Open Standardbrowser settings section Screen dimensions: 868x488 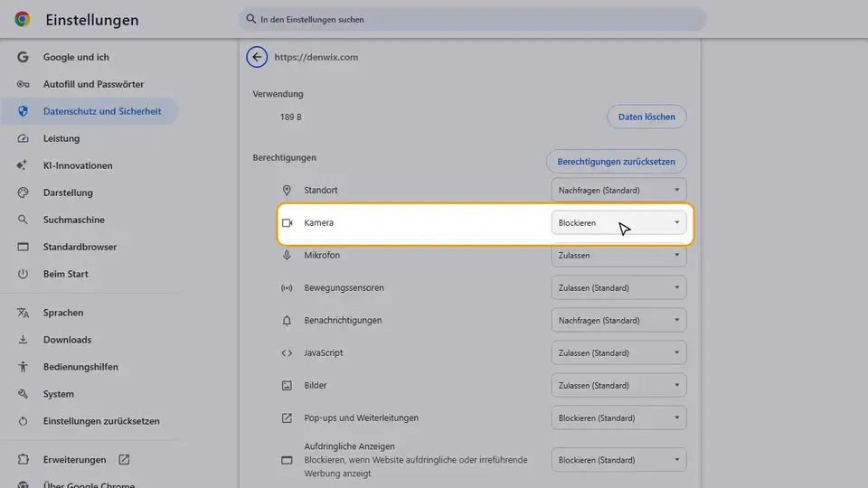point(80,247)
